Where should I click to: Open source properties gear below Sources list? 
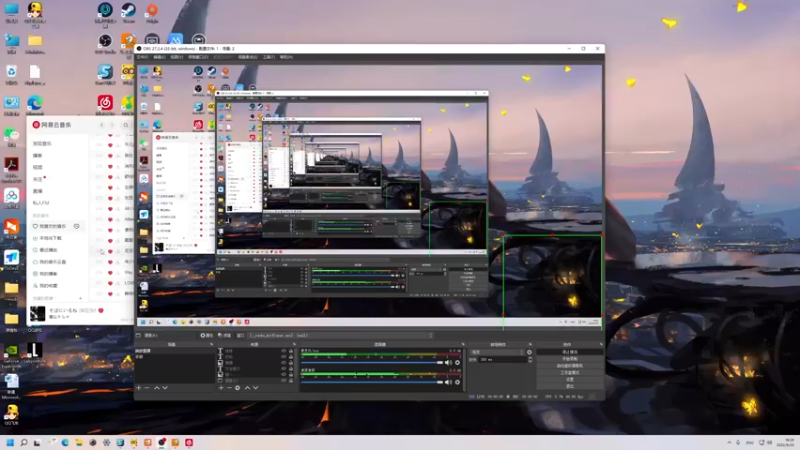pos(237,388)
